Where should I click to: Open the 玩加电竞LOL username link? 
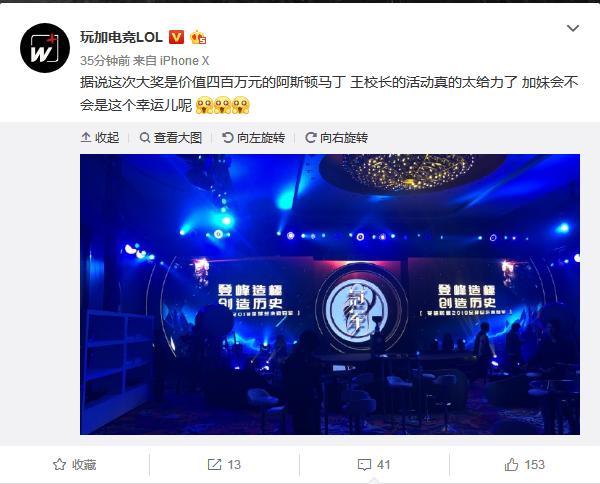[121, 37]
